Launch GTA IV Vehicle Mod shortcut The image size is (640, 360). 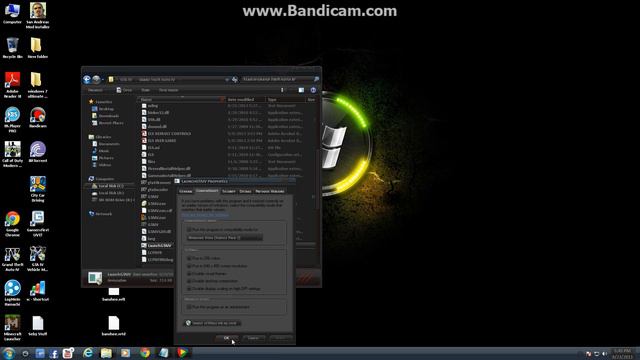[37, 258]
